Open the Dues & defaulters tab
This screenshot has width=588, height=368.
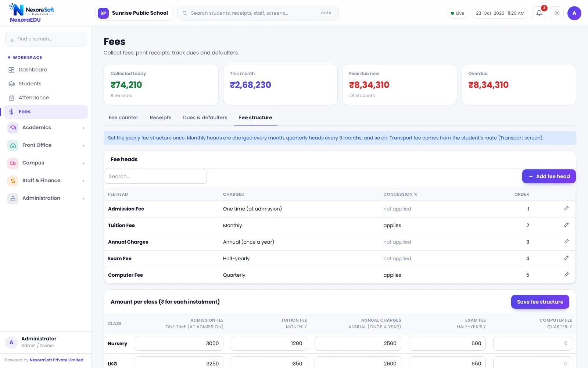(x=205, y=117)
